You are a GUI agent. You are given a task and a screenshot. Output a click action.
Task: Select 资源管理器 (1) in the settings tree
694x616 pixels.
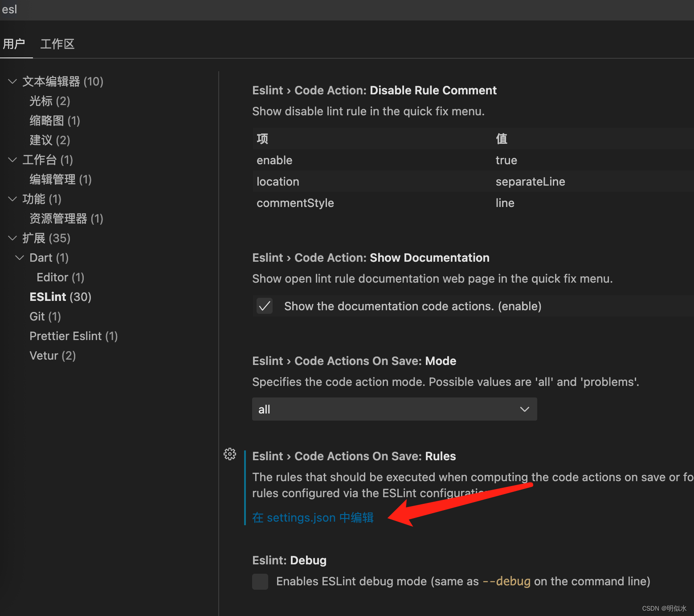[66, 219]
